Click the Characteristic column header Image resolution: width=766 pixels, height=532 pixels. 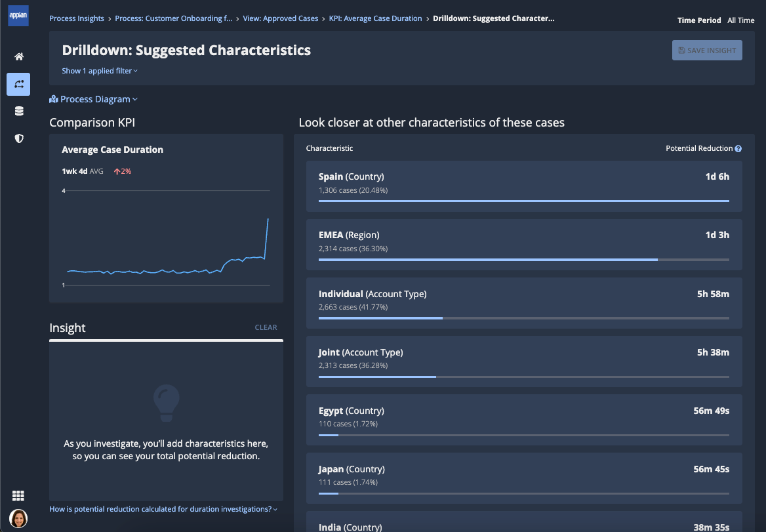point(329,148)
